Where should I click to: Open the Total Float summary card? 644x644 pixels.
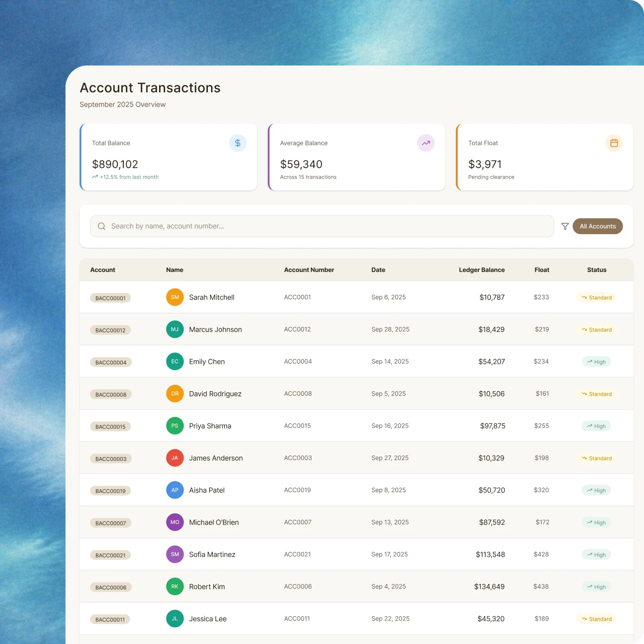(x=545, y=157)
